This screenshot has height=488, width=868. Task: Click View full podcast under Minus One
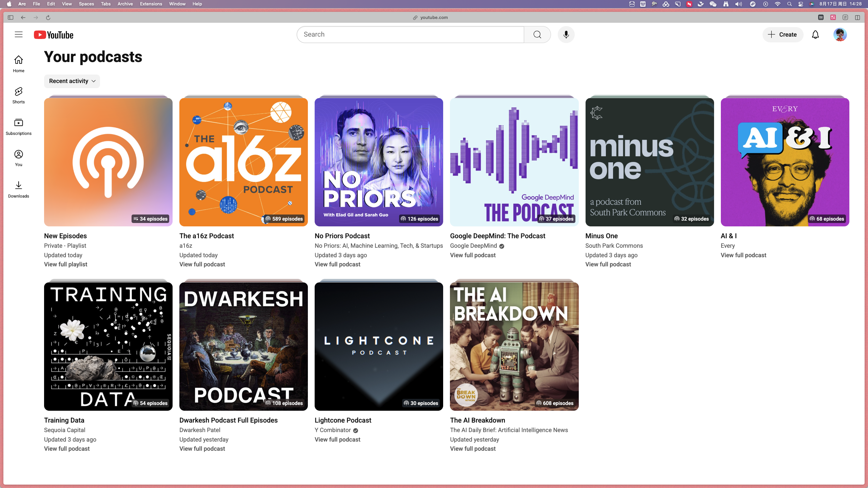pos(608,264)
